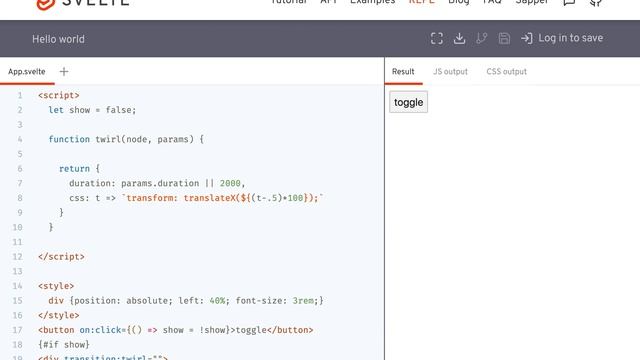Open the API nav link

329,2
